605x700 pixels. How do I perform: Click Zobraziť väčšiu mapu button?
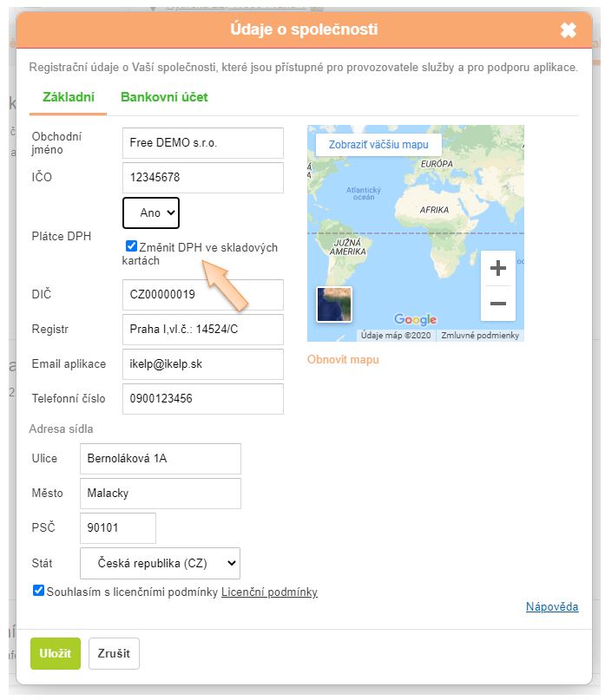378,145
